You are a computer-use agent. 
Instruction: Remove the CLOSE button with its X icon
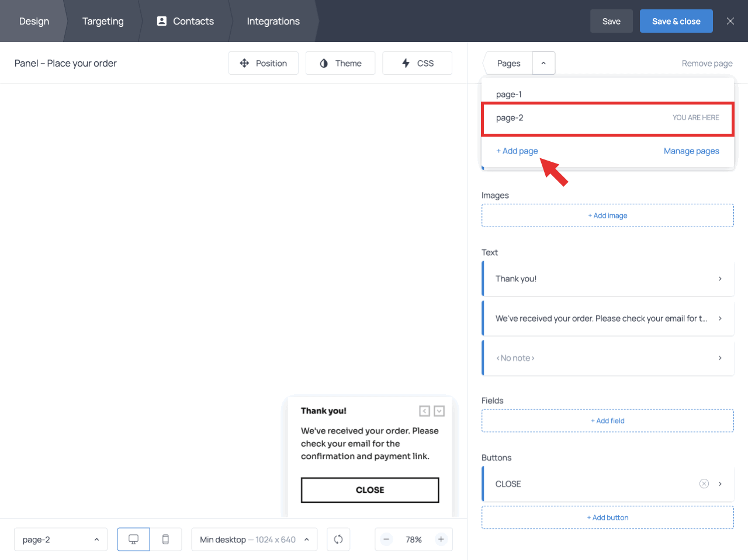point(704,484)
